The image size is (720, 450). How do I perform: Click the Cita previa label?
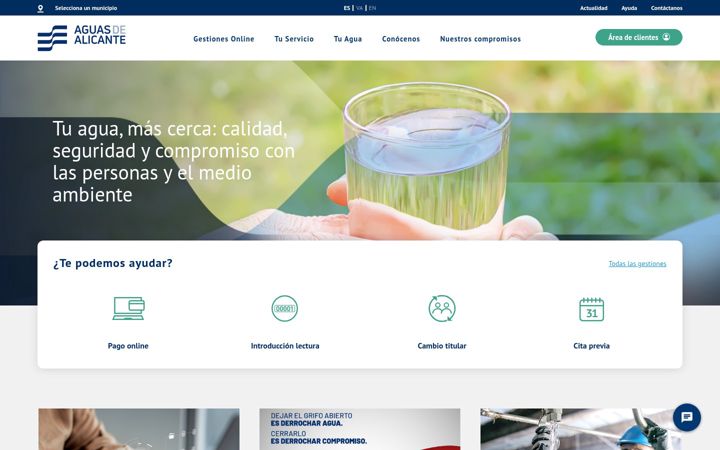click(x=591, y=346)
